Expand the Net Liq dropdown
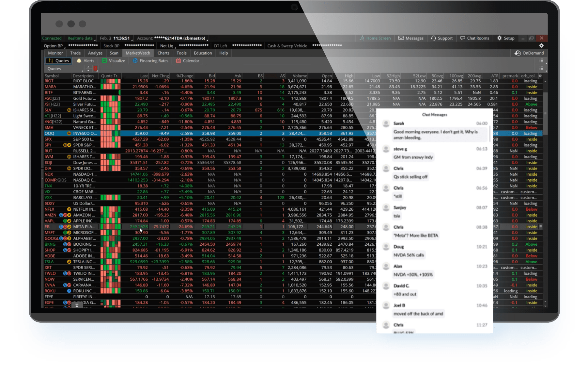588x375 pixels. [x=168, y=46]
